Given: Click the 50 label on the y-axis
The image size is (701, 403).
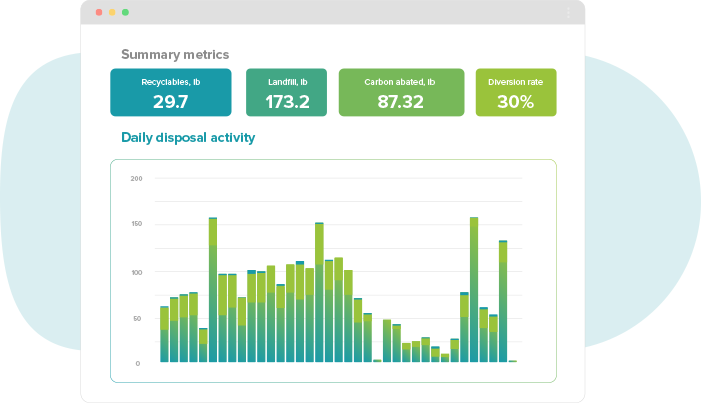Looking at the screenshot, I should (137, 318).
